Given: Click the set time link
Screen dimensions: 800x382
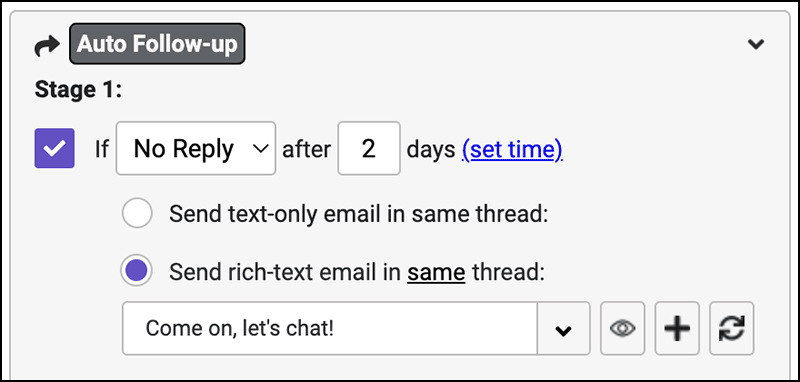Looking at the screenshot, I should [x=512, y=149].
